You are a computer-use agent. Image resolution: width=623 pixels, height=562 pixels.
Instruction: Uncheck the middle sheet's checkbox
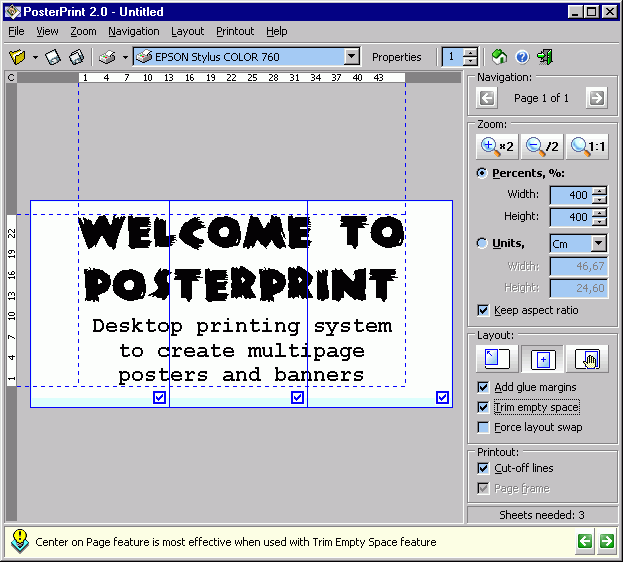point(297,397)
